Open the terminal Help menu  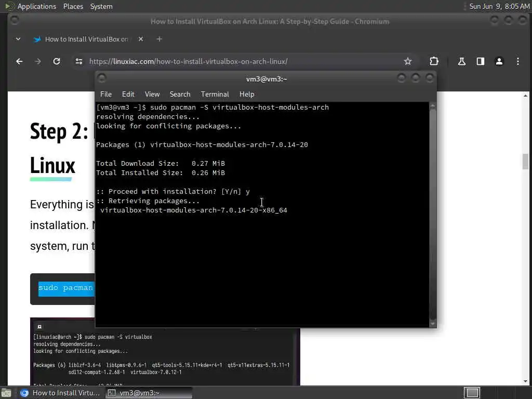pos(247,95)
